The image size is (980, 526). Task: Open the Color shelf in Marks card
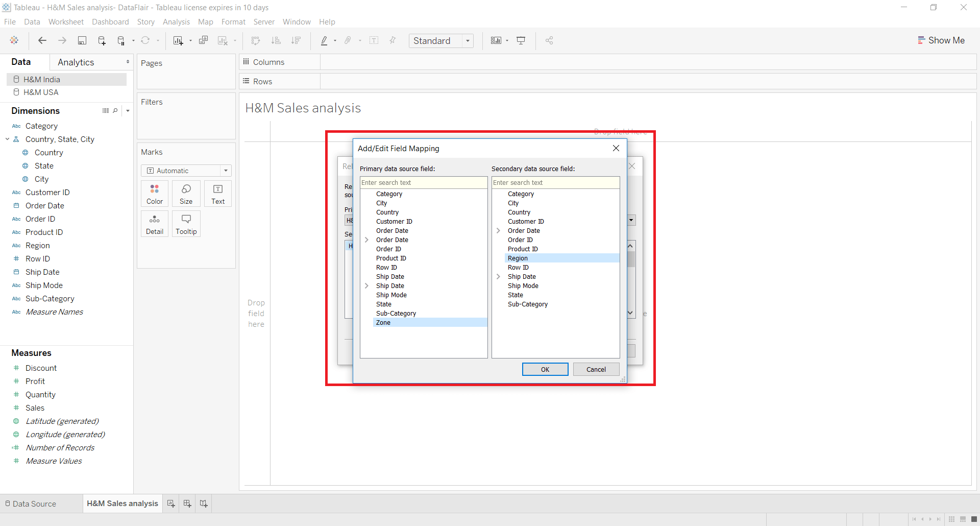pyautogui.click(x=154, y=194)
